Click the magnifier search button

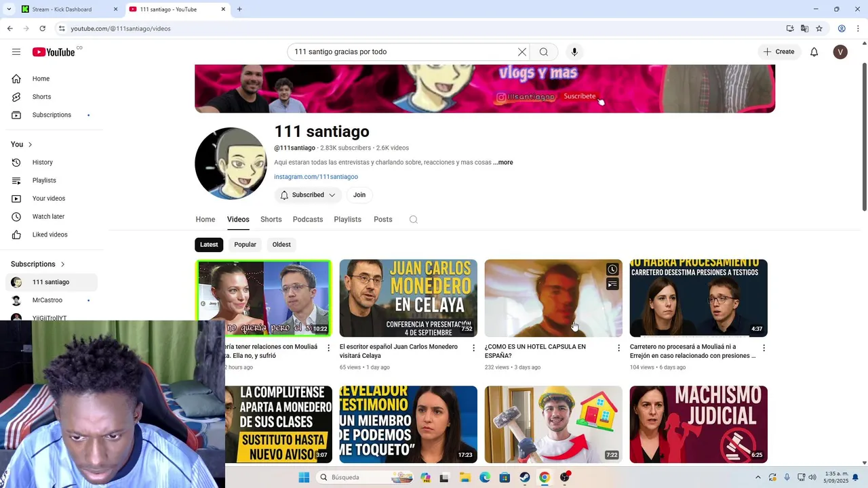pyautogui.click(x=544, y=52)
